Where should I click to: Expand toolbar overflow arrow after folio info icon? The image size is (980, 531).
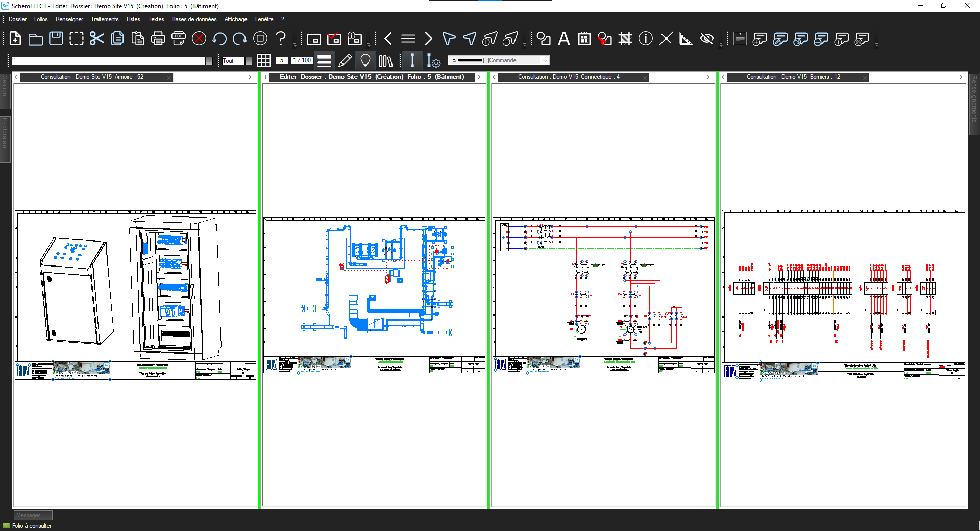click(369, 45)
